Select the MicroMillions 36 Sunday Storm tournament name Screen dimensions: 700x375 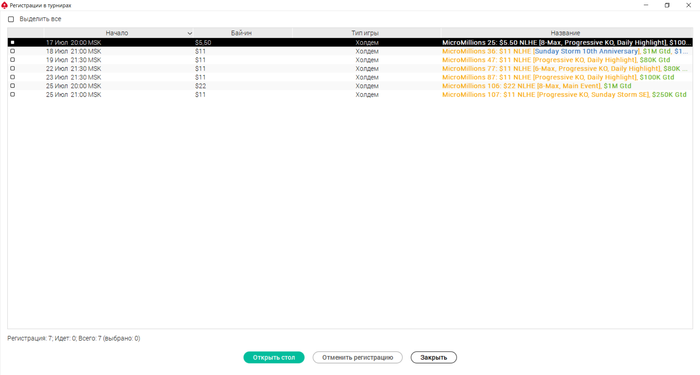pos(566,51)
